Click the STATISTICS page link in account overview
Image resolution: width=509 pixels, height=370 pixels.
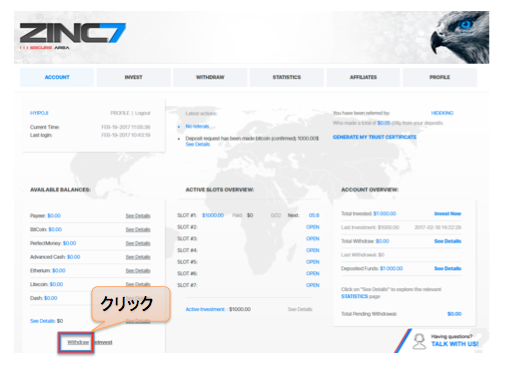click(x=354, y=296)
